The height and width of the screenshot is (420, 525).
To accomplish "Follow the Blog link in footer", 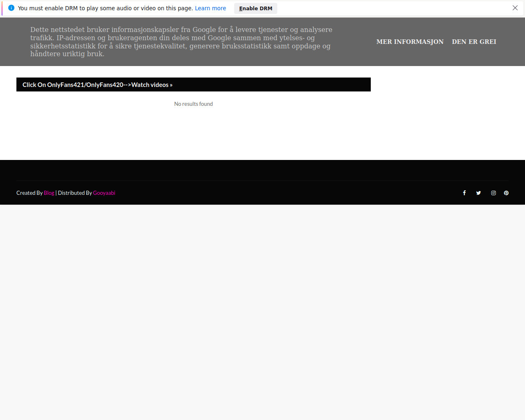I will 49,193.
